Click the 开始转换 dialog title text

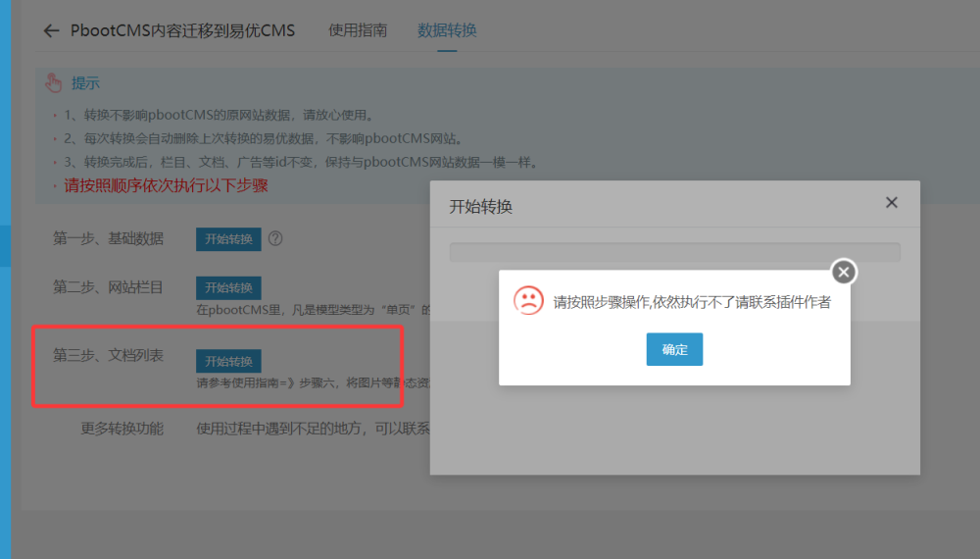pos(480,206)
